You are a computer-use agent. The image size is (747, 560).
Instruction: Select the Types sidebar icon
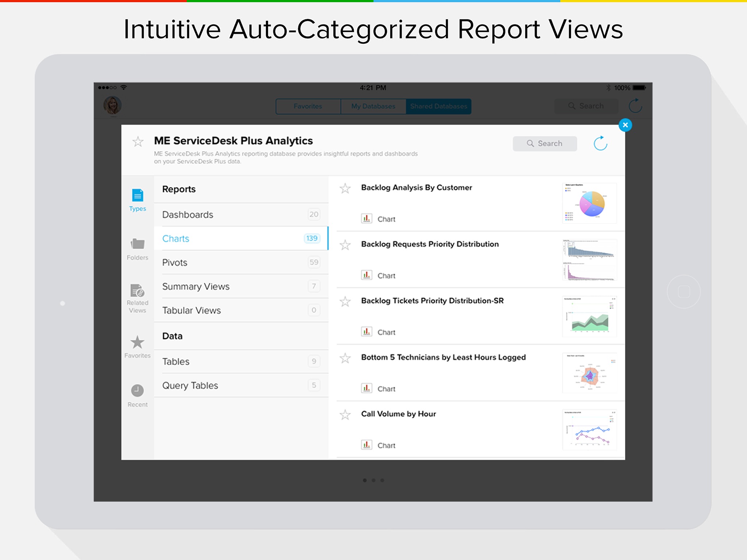(138, 200)
